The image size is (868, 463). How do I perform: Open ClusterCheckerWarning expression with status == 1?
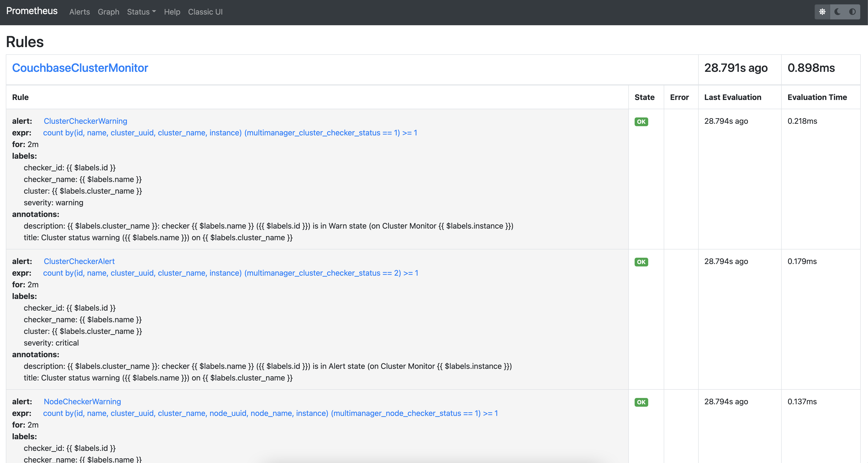click(x=230, y=133)
